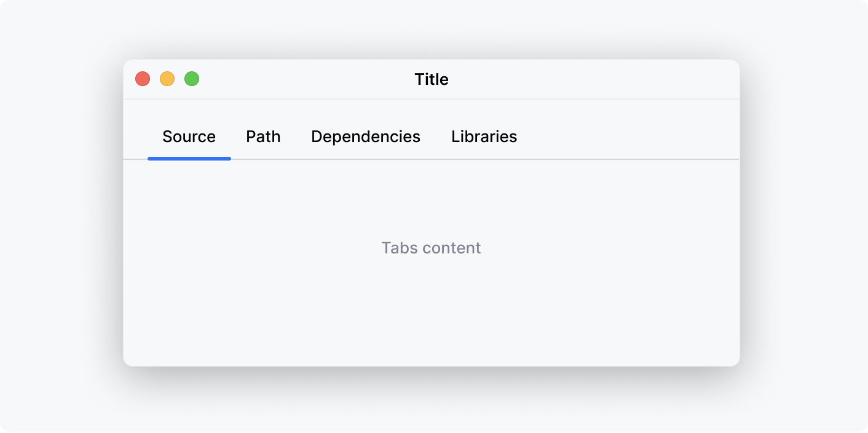Viewport: 868px width, 433px height.
Task: Reselect the currently active Source tab
Action: (x=189, y=137)
